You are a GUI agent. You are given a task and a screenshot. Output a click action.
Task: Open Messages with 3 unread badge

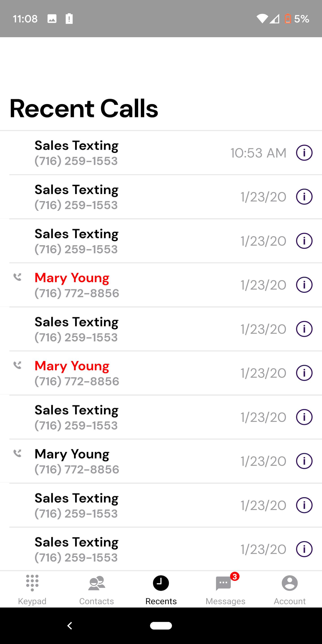tap(225, 589)
